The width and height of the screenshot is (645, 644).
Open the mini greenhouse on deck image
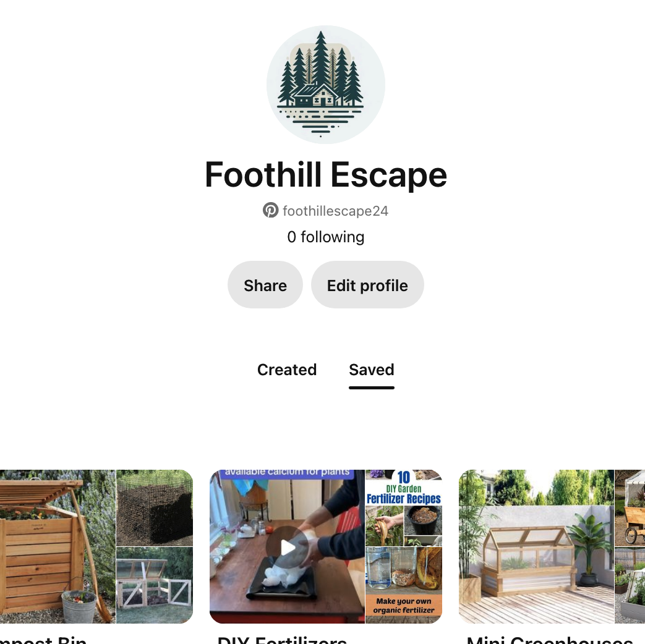(536, 546)
